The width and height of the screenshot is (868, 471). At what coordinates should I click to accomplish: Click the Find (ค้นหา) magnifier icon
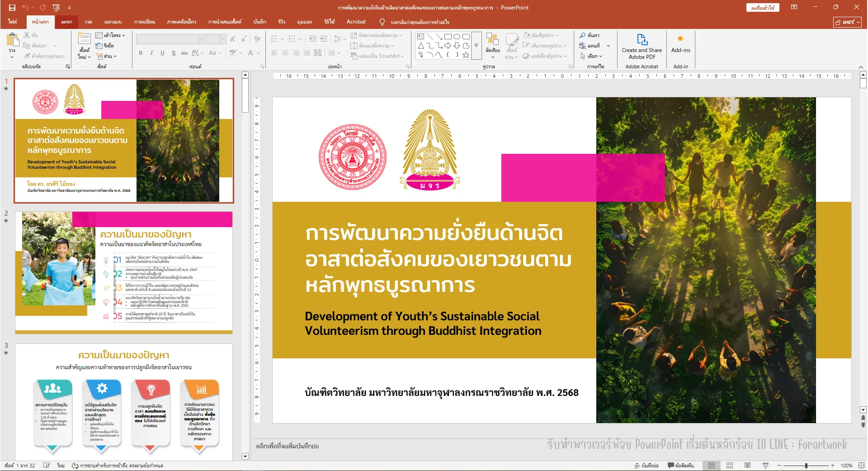[583, 35]
